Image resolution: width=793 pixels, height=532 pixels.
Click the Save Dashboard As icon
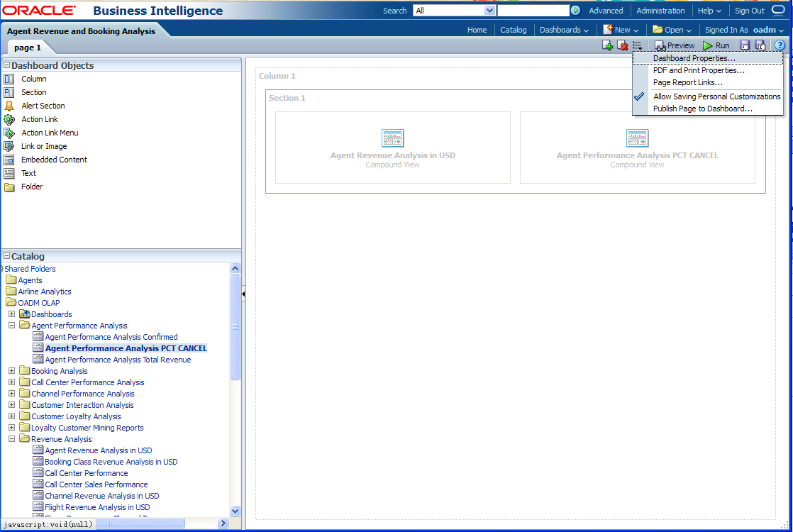click(760, 45)
